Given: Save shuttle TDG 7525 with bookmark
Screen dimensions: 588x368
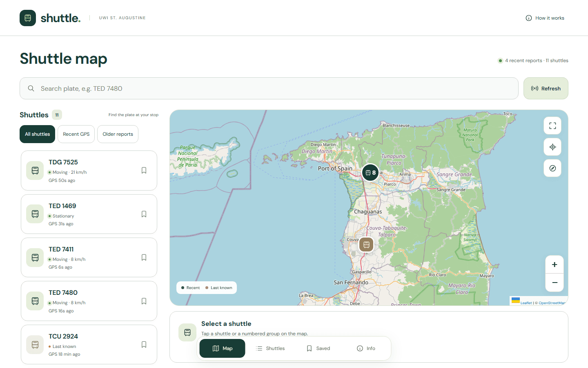Looking at the screenshot, I should point(144,171).
